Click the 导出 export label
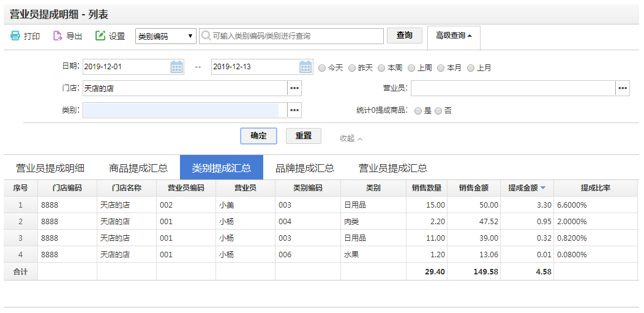This screenshot has height=313, width=644. tap(74, 36)
